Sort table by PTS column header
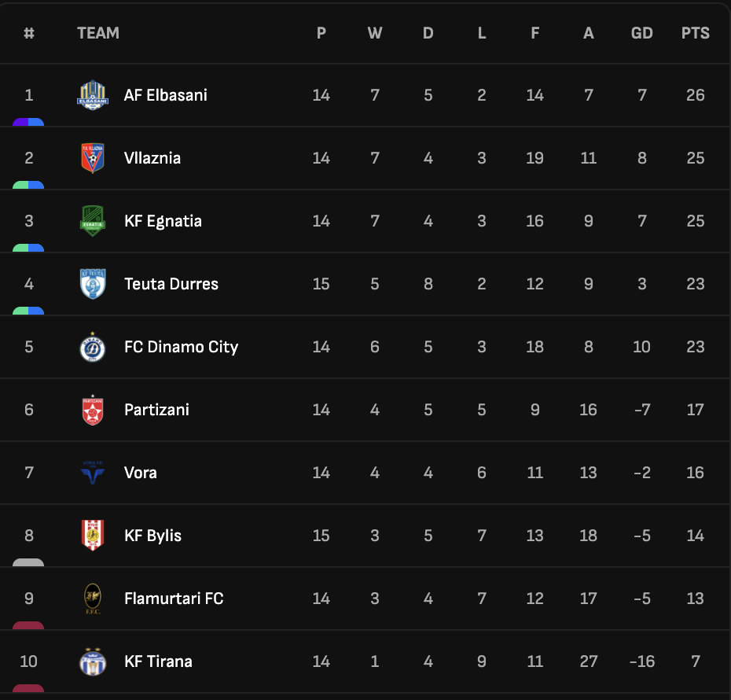 click(695, 33)
